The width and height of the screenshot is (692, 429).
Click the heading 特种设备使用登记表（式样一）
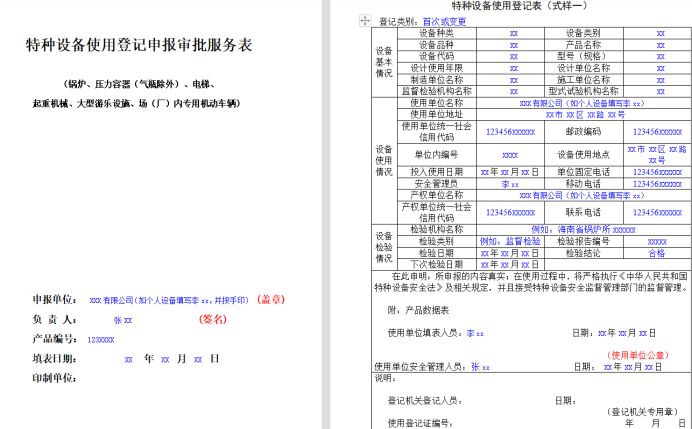(x=520, y=5)
